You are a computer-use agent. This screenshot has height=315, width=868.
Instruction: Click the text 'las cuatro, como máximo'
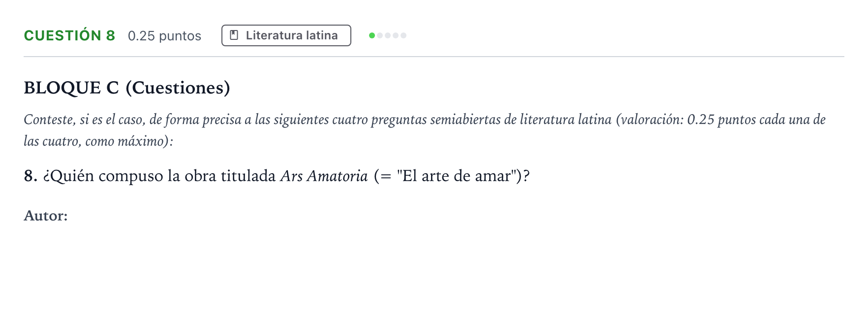tap(95, 141)
